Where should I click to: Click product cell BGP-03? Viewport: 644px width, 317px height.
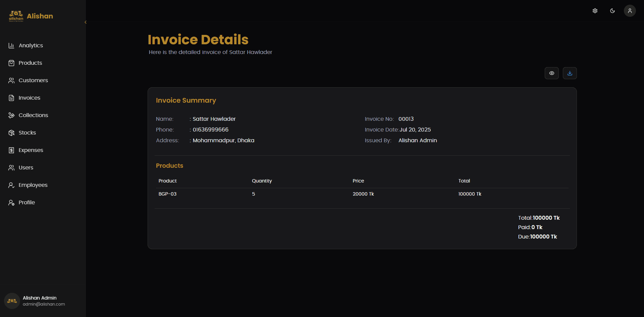click(167, 194)
